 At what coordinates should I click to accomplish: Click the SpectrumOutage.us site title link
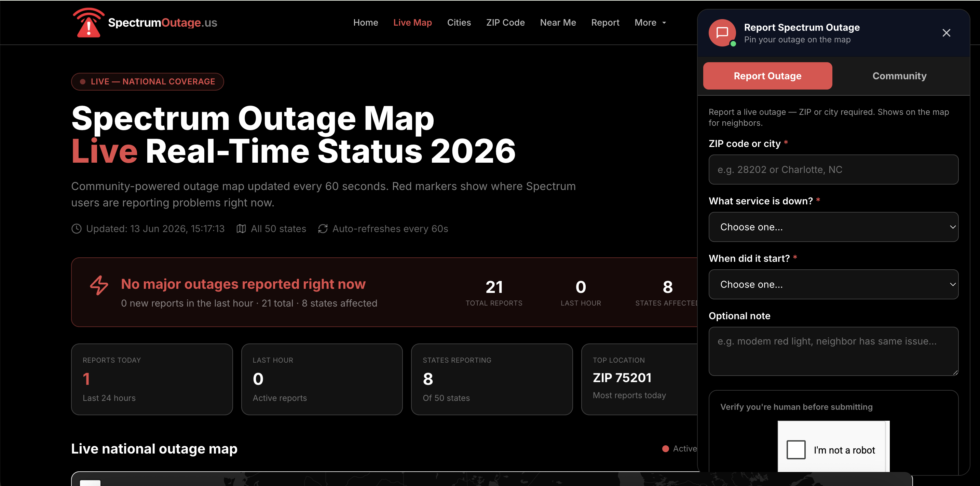click(162, 23)
